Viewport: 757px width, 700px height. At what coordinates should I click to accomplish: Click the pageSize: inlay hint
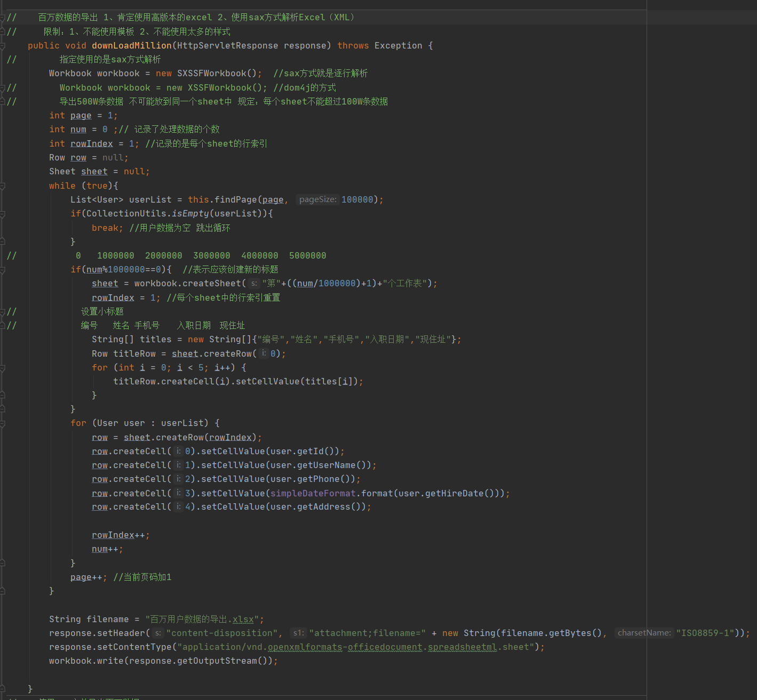(317, 199)
